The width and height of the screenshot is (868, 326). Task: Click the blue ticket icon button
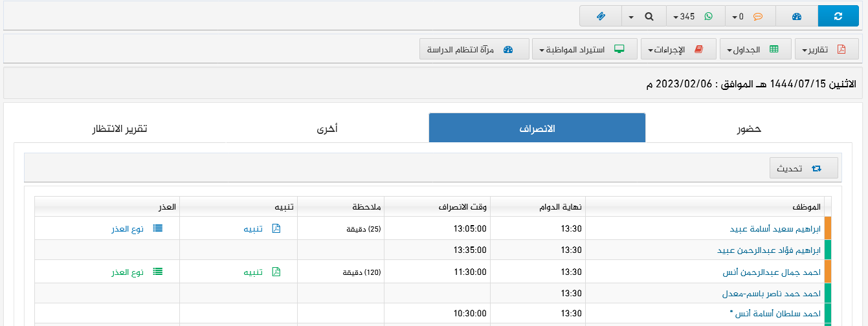(x=601, y=16)
